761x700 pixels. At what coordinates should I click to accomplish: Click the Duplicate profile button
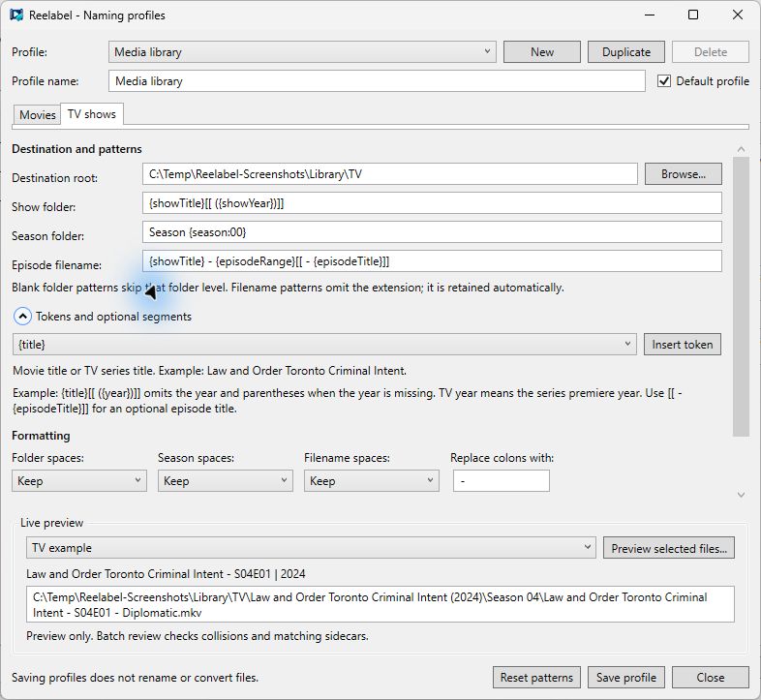[626, 52]
